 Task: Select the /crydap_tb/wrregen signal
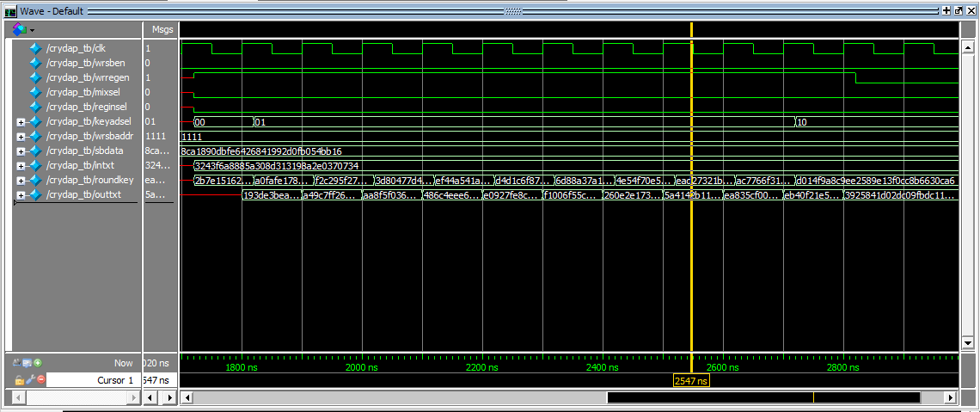[x=82, y=77]
